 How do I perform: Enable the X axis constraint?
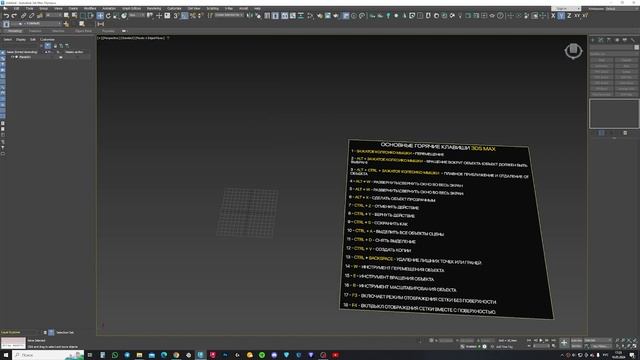pos(553,16)
